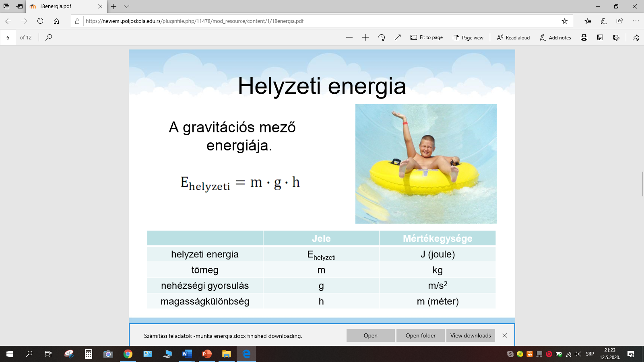Open Page view options
Screen dimensions: 644x362
click(x=468, y=37)
